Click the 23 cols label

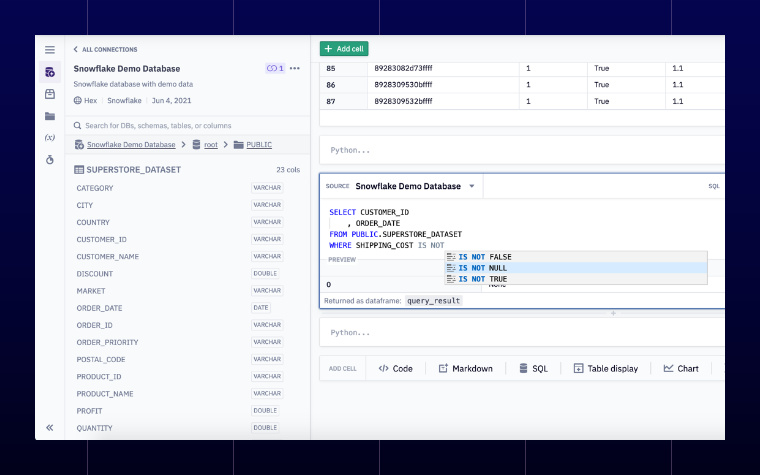pos(288,170)
